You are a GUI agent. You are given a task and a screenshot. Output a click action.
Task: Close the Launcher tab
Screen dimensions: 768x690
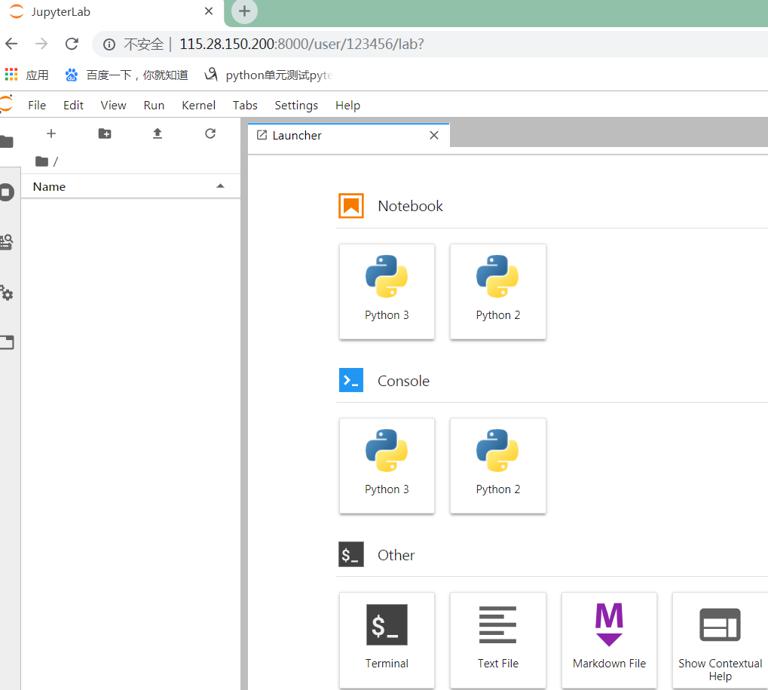(x=434, y=136)
